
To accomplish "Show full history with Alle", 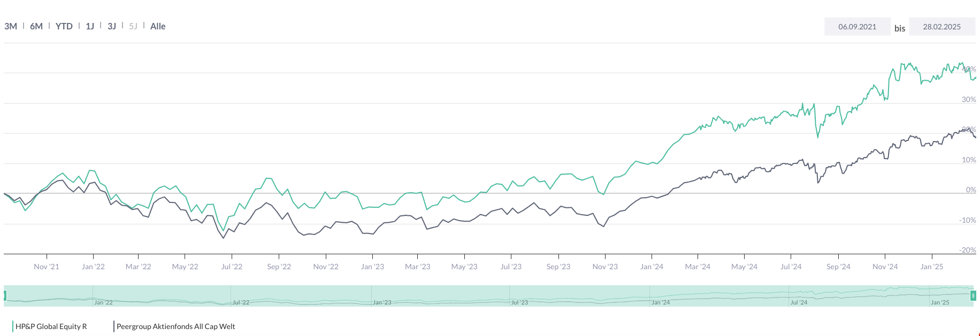I will point(158,26).
